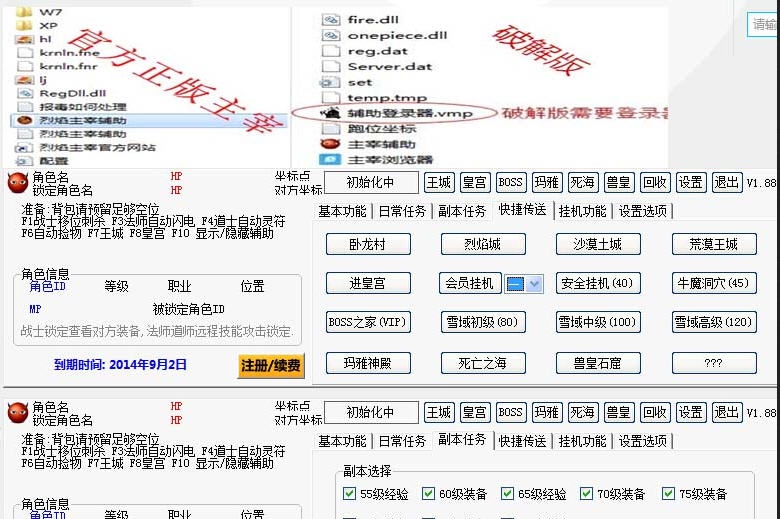780x519 pixels.
Task: Select the hl file icon
Action: coord(24,39)
